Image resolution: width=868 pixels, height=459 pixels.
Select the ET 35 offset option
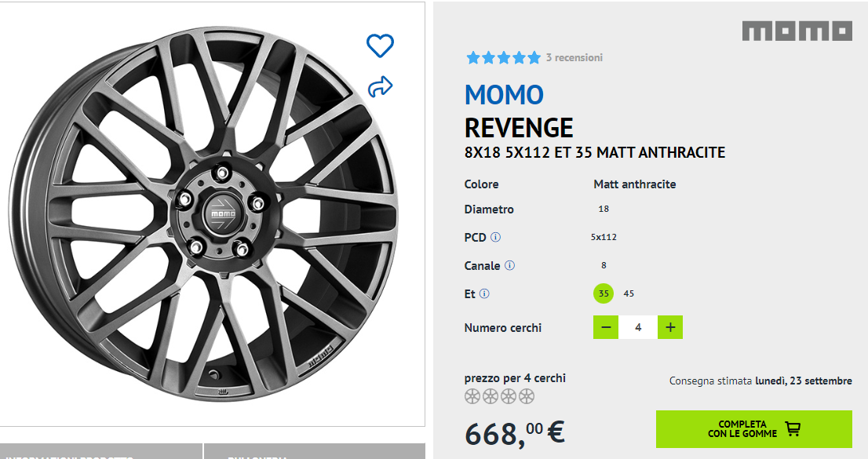point(604,293)
